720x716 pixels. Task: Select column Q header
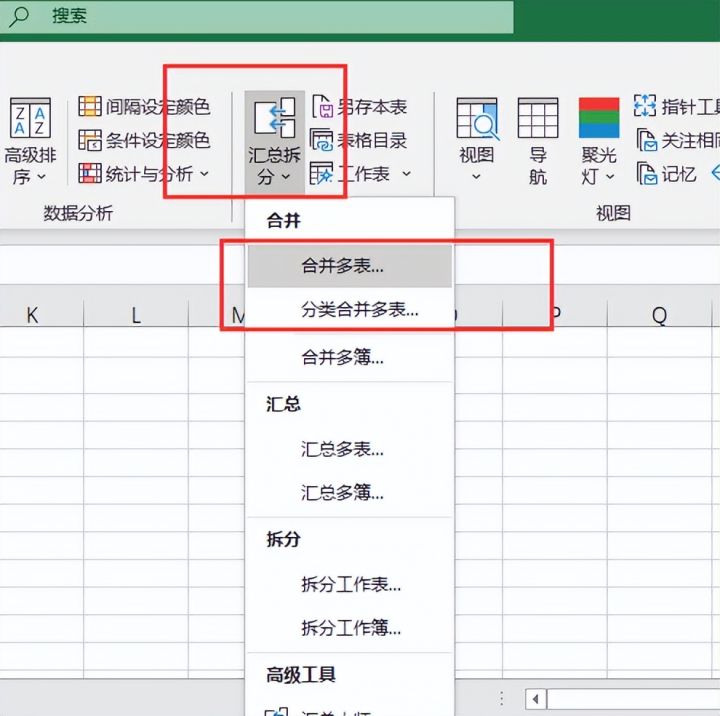click(x=659, y=314)
